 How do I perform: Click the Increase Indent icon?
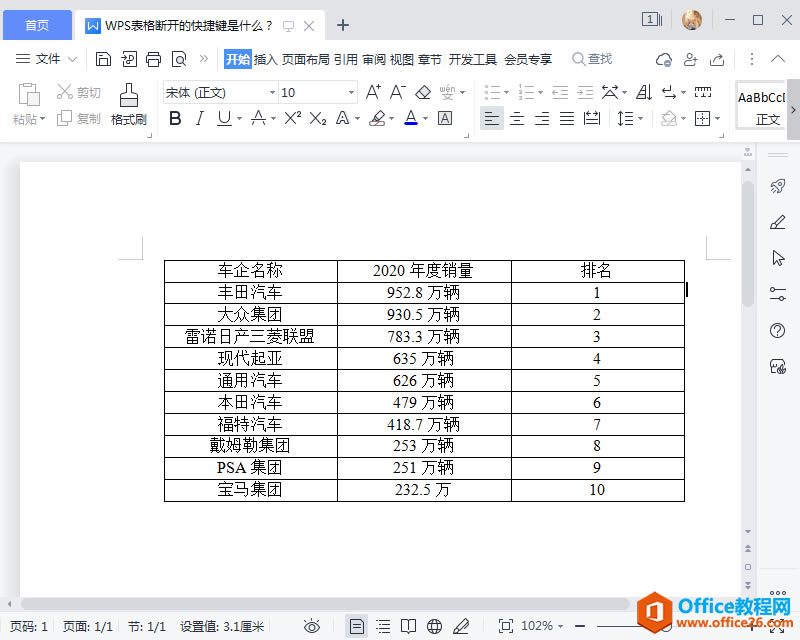585,92
